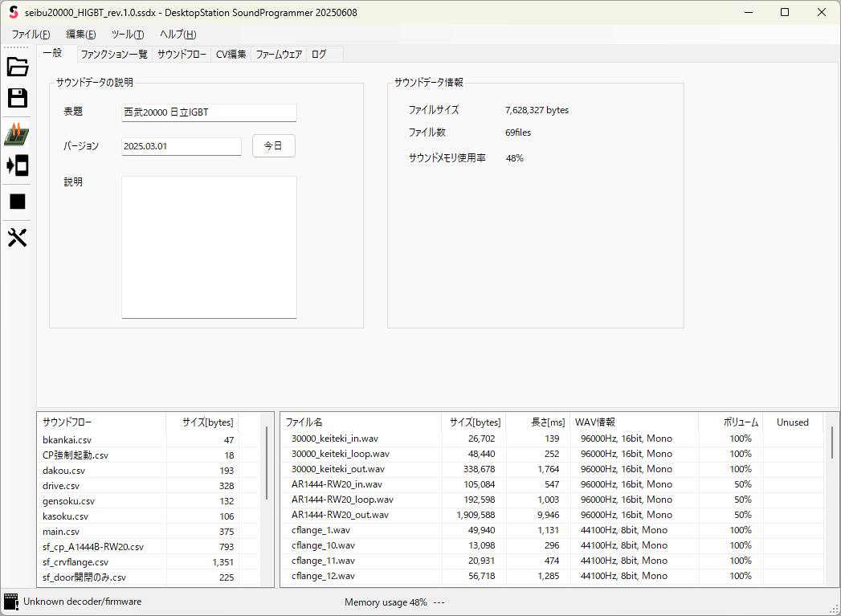Click the サウンドフロー column header
841x616 pixels.
tap(102, 422)
